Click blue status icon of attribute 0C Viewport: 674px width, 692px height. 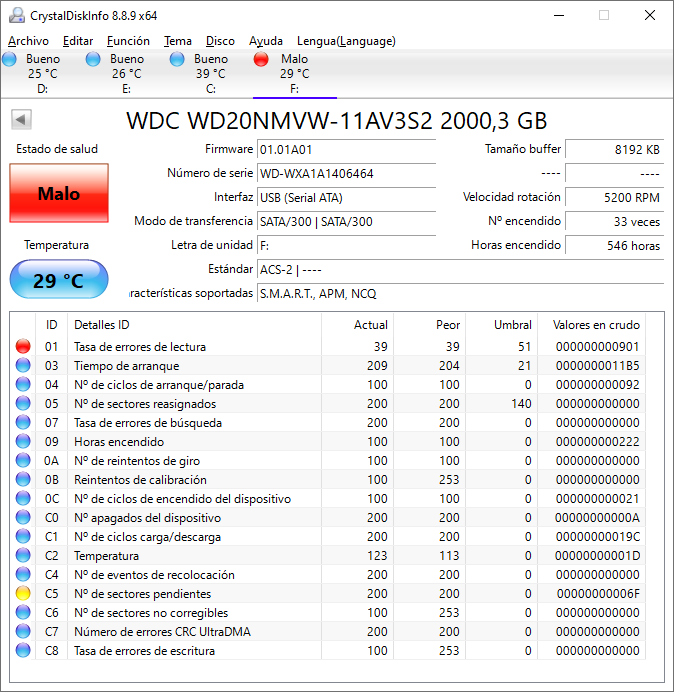point(23,499)
